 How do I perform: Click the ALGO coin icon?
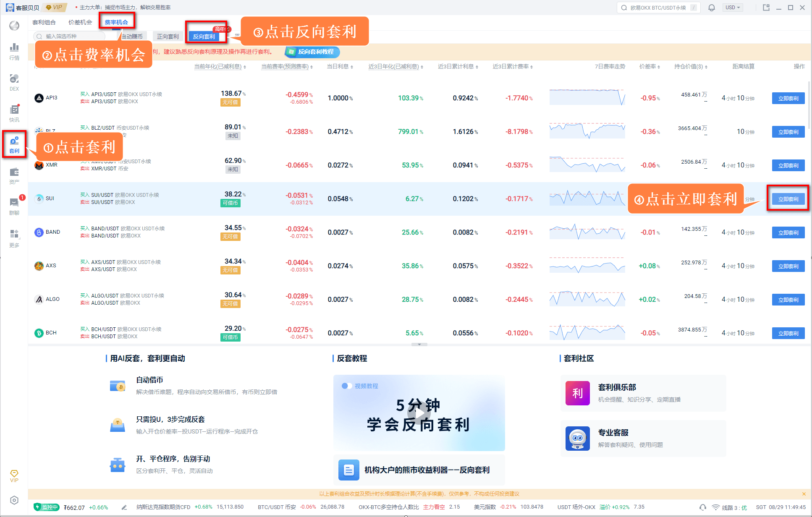39,300
